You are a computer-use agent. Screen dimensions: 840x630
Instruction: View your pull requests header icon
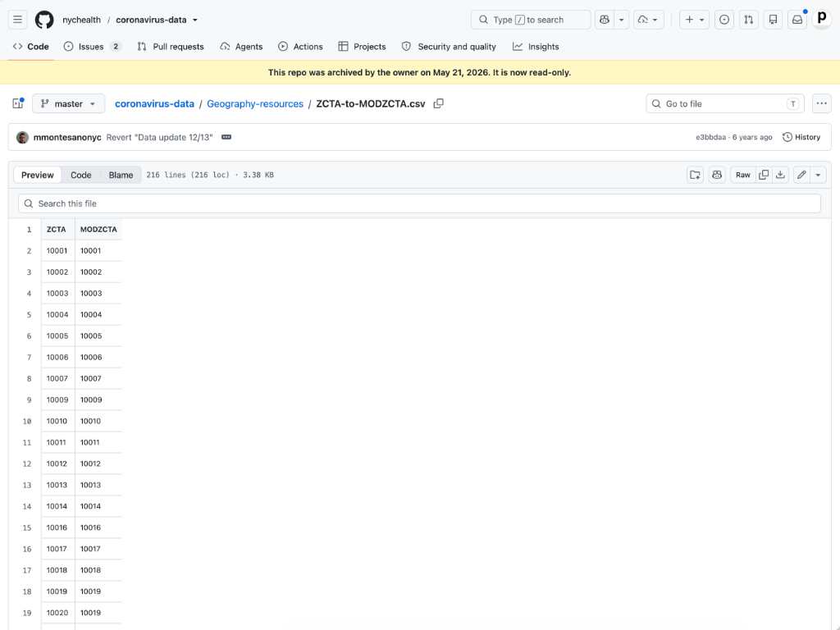748,20
